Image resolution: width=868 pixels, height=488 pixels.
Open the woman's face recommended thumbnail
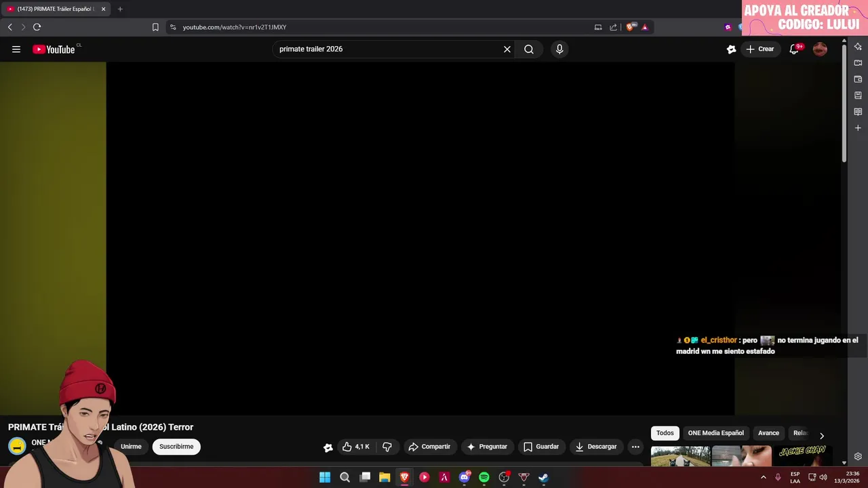point(742,456)
